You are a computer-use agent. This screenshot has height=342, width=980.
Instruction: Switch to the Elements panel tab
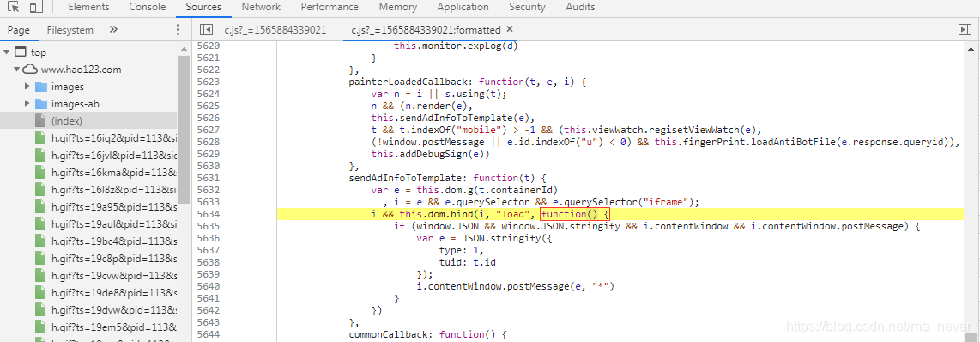tap(88, 8)
